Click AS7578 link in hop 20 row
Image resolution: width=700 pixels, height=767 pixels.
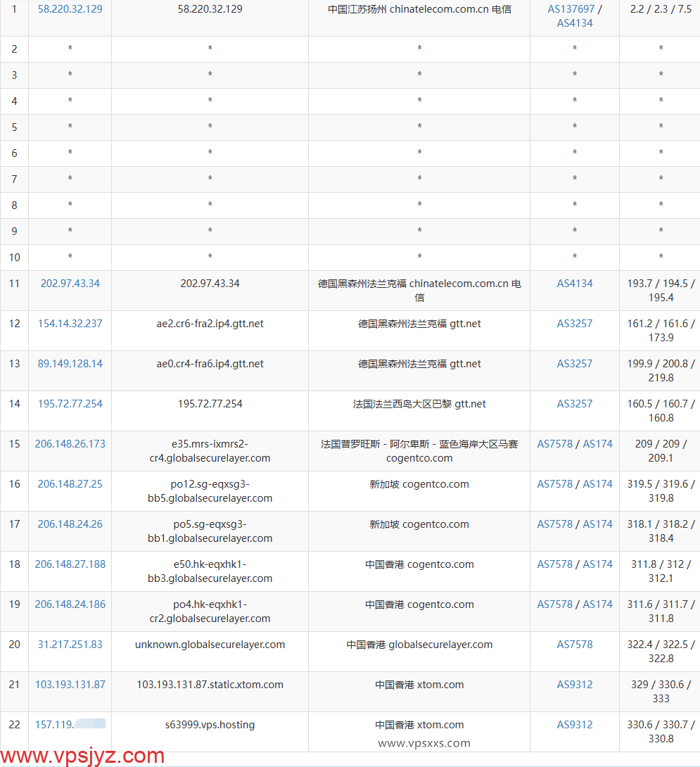(x=575, y=645)
